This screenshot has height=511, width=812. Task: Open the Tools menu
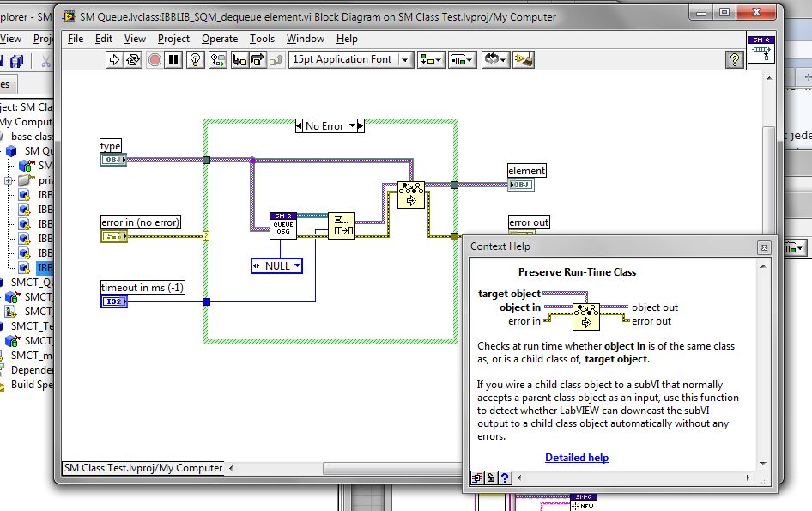[262, 39]
